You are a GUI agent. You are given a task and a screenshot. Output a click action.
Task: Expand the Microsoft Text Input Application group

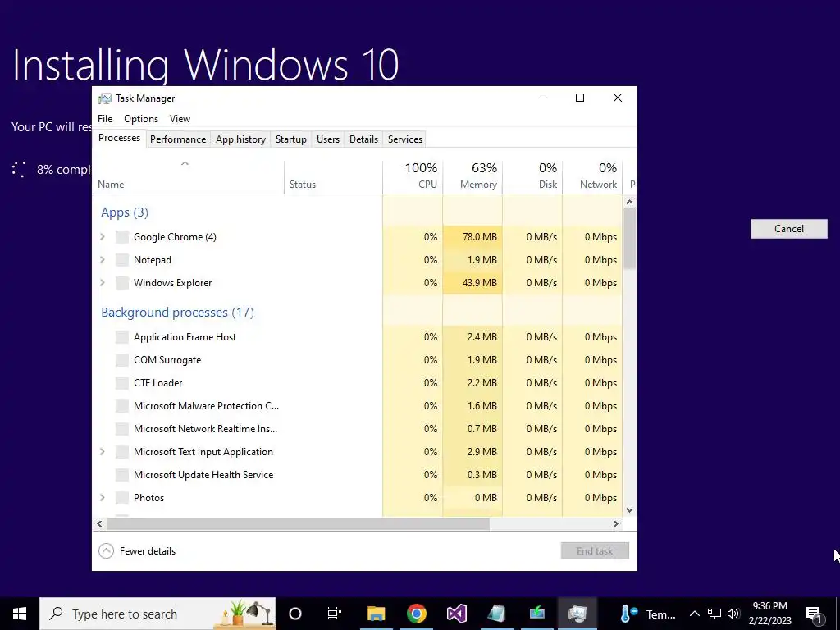coord(103,452)
